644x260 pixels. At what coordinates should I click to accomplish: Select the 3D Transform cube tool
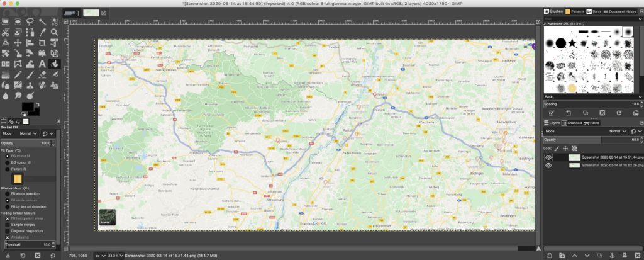pyautogui.click(x=55, y=53)
